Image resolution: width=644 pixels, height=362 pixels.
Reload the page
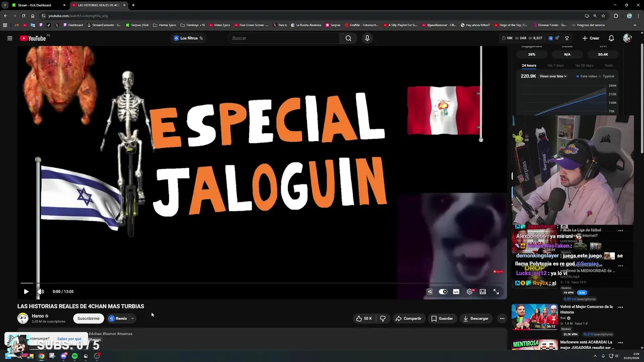click(x=23, y=16)
